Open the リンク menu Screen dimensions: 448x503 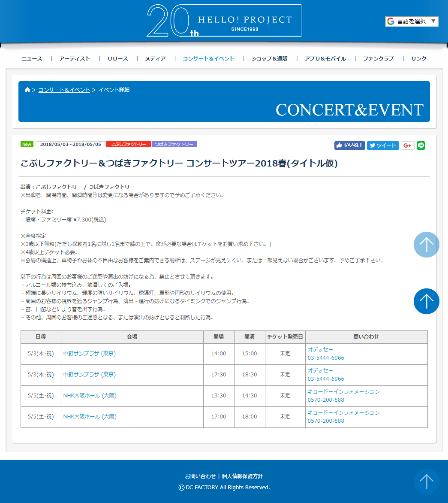(419, 58)
